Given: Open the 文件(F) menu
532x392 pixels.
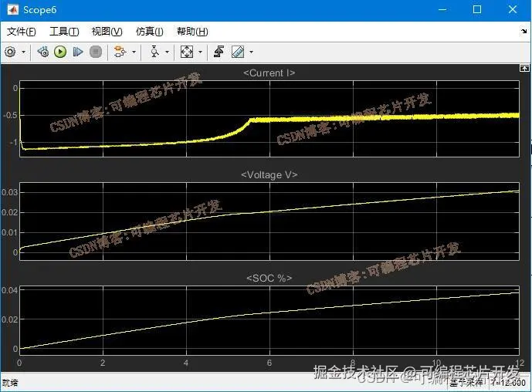Looking at the screenshot, I should 22,32.
